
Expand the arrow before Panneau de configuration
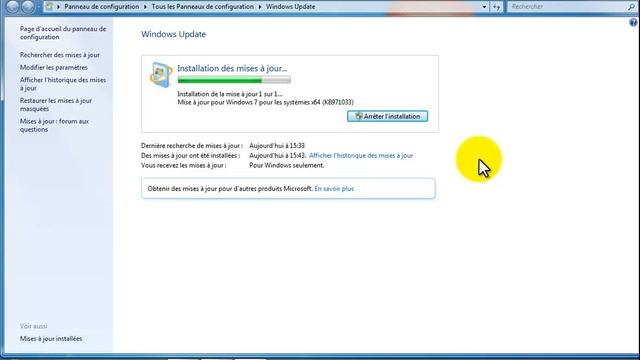coord(58,7)
